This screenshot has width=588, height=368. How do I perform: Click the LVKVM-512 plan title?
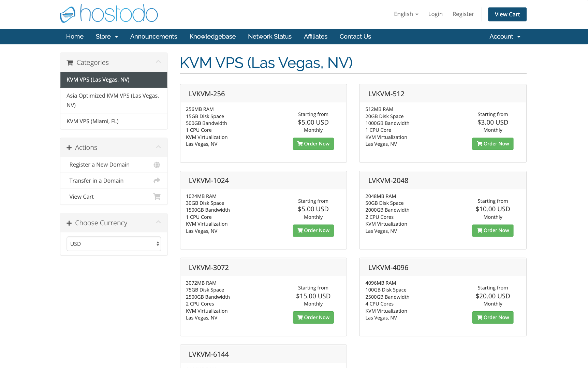(x=386, y=94)
